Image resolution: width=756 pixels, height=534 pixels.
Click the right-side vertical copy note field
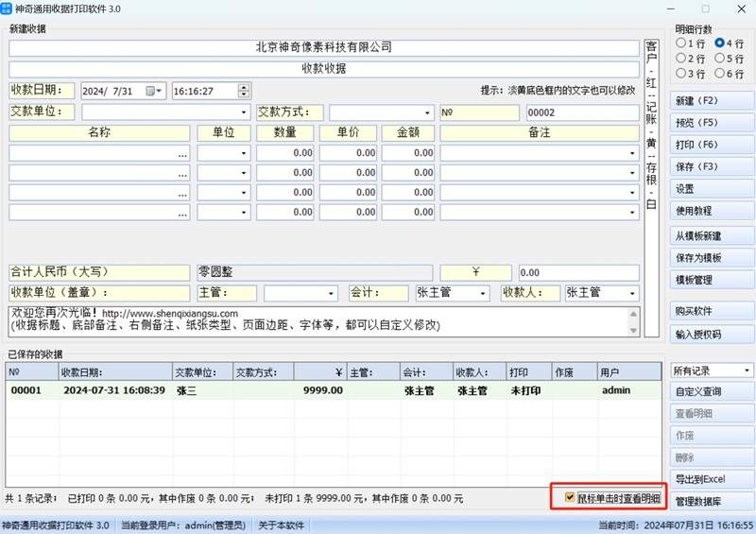(x=651, y=188)
